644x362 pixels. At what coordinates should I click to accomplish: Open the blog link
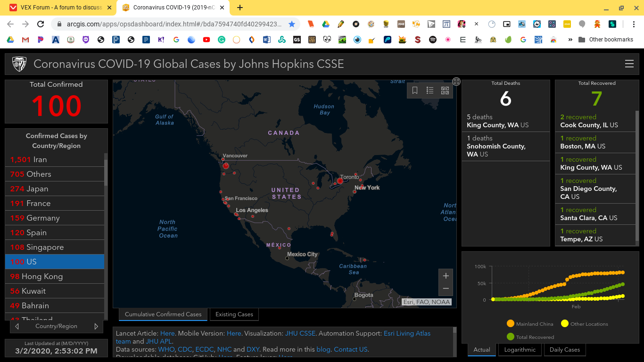(x=323, y=349)
